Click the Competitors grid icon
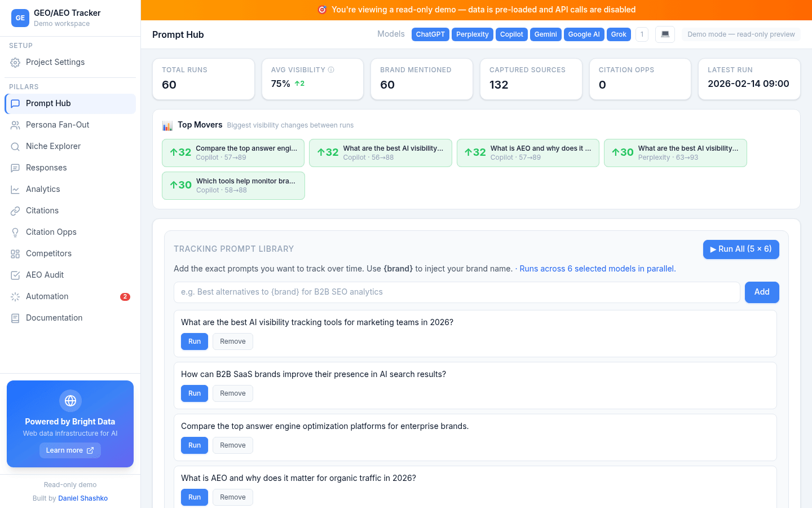Viewport: 812px width, 508px height. 15,254
